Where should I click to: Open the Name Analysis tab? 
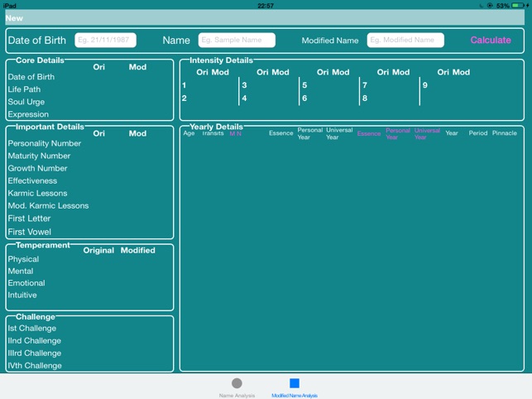pyautogui.click(x=237, y=387)
